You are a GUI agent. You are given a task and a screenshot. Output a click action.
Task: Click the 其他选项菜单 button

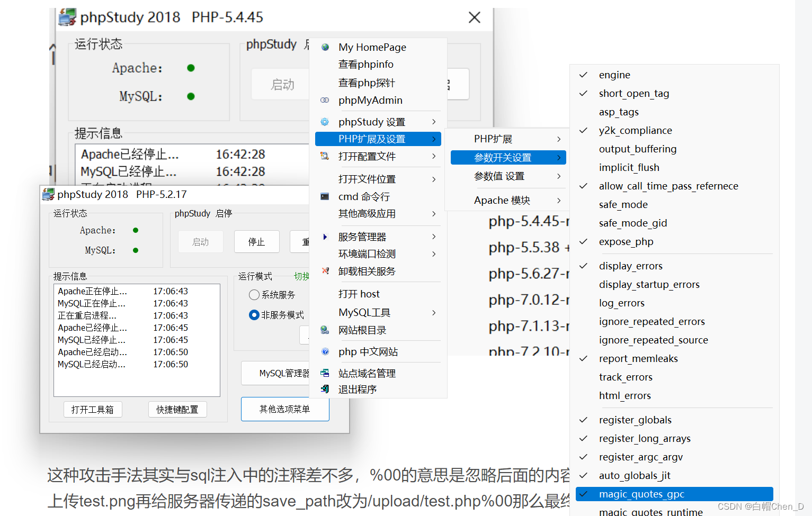(285, 409)
